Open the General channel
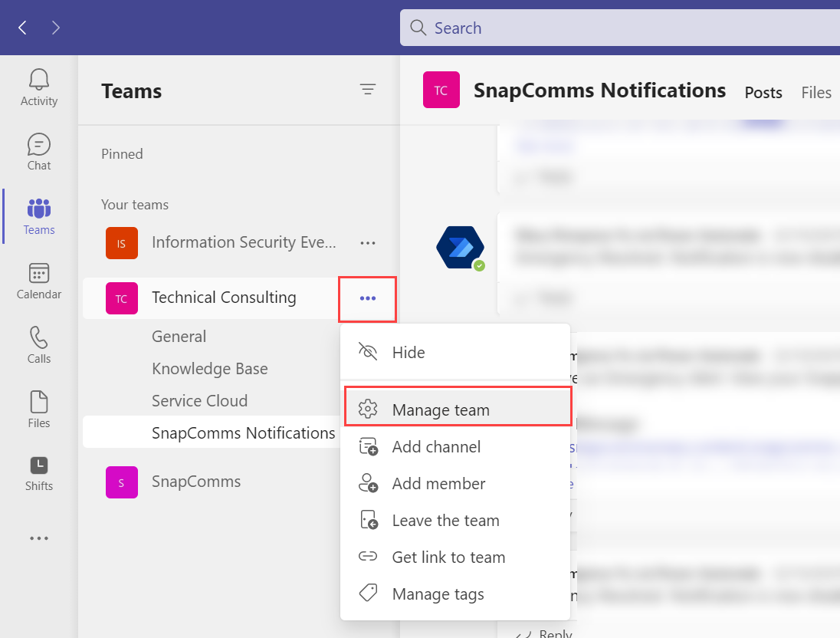 pos(179,336)
